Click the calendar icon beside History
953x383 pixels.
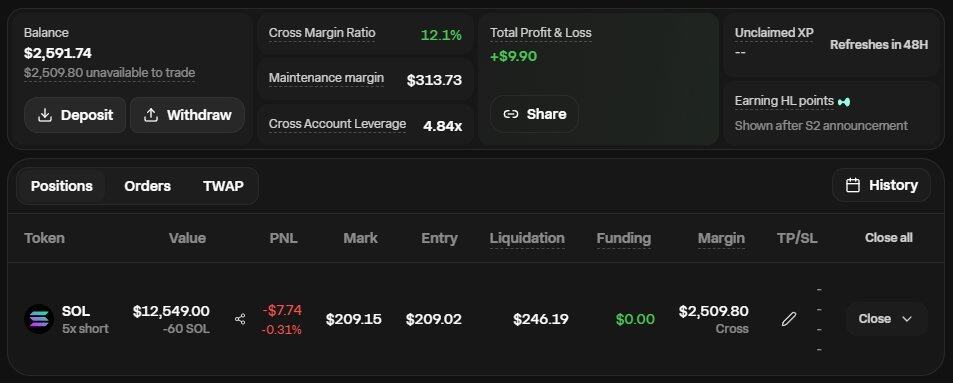click(853, 185)
